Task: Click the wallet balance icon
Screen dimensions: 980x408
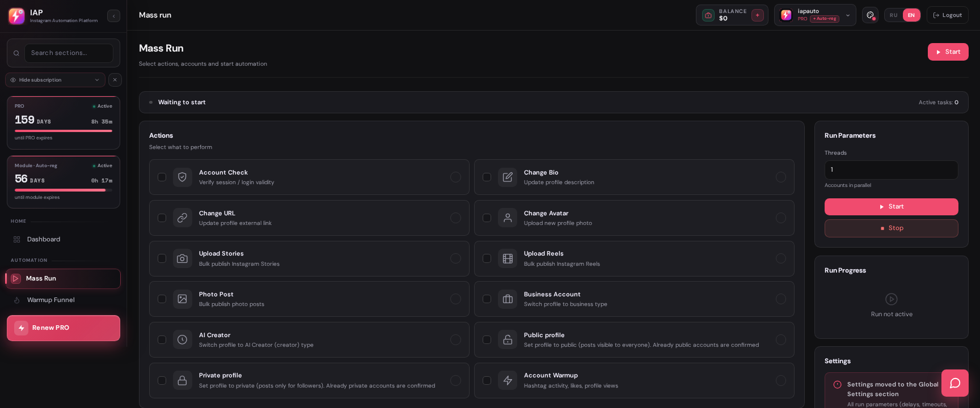Action: (x=708, y=15)
